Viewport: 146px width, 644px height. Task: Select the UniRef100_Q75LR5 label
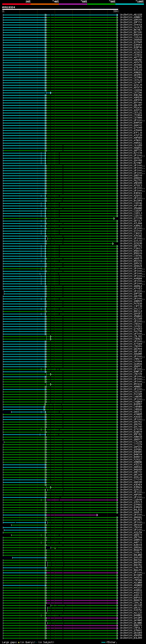[x=131, y=67]
